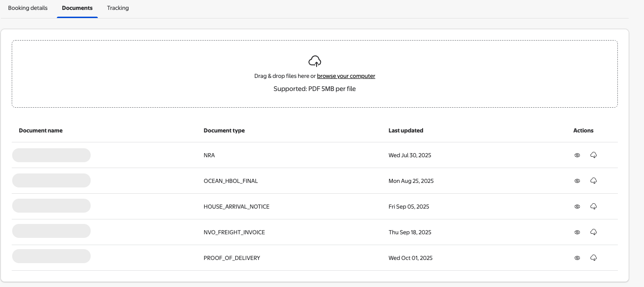This screenshot has width=644, height=287.
Task: Select the Documents tab
Action: point(77,8)
